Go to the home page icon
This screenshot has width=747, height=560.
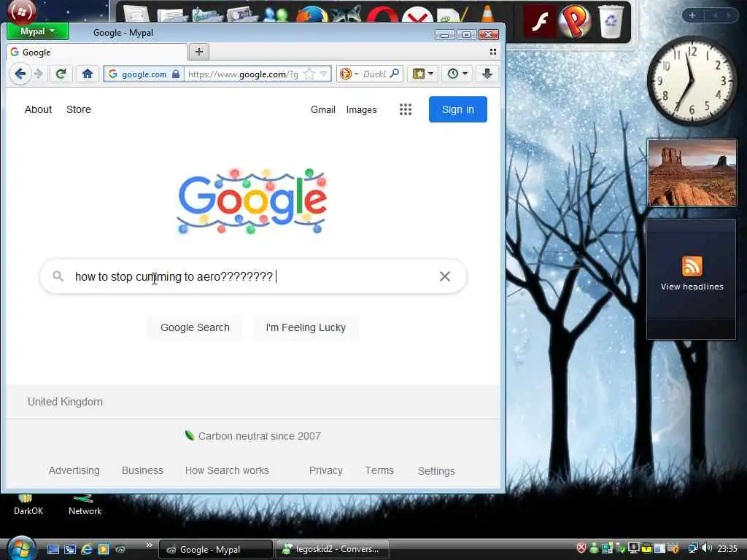coord(88,74)
